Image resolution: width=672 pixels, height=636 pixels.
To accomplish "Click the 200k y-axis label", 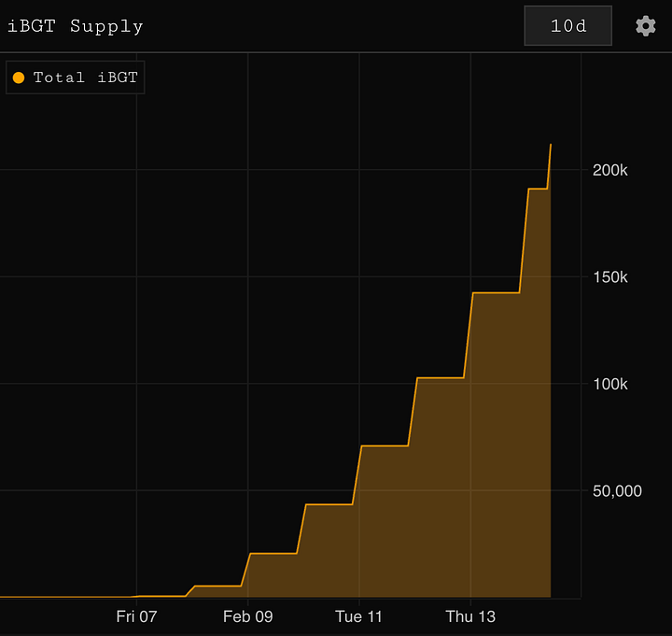I will (609, 170).
